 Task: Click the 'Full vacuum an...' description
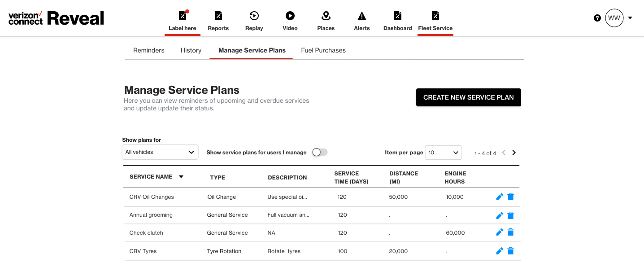pyautogui.click(x=288, y=215)
